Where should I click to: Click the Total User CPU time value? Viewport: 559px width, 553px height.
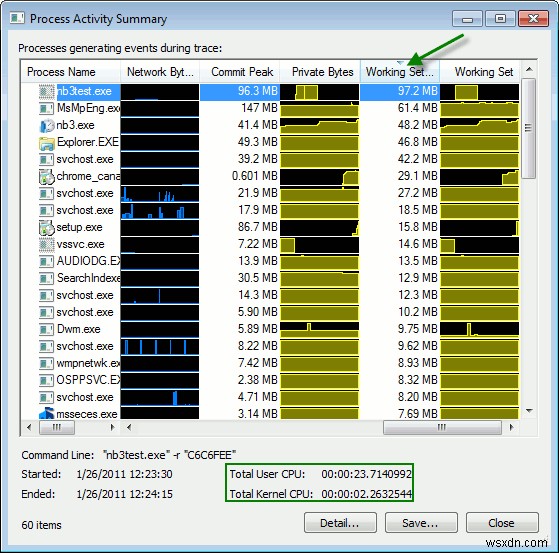(x=366, y=474)
